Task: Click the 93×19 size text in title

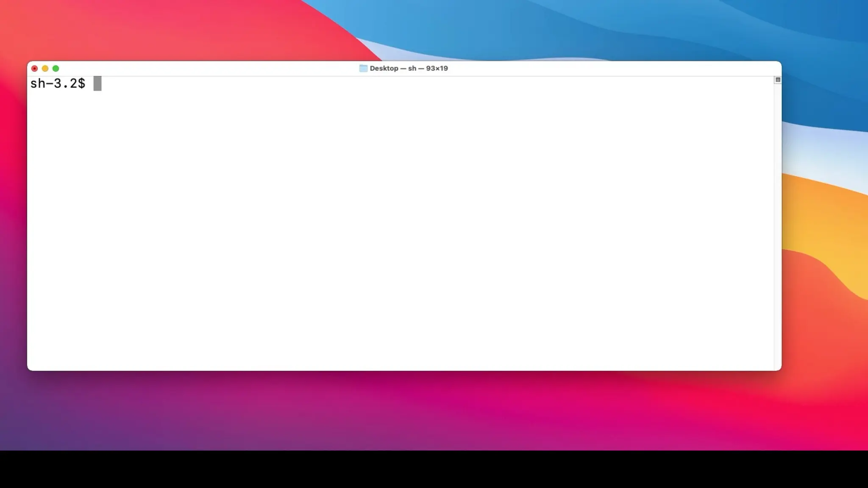Action: 437,68
